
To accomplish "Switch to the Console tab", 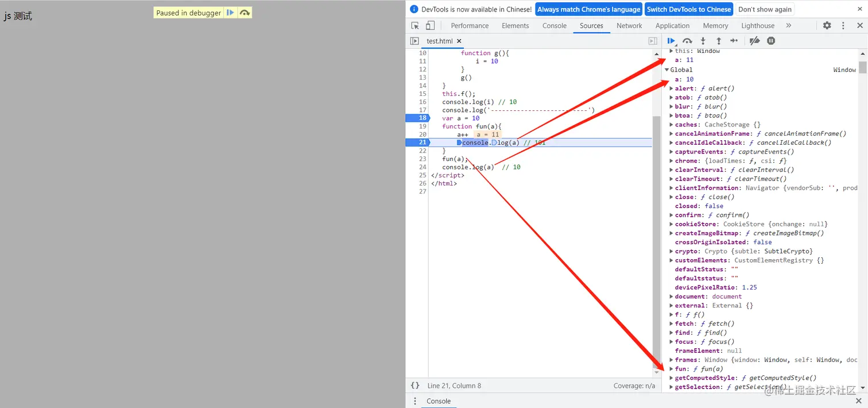I will 555,25.
